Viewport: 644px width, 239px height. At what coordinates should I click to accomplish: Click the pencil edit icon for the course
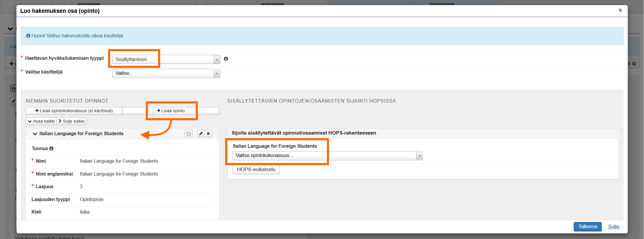coord(201,133)
